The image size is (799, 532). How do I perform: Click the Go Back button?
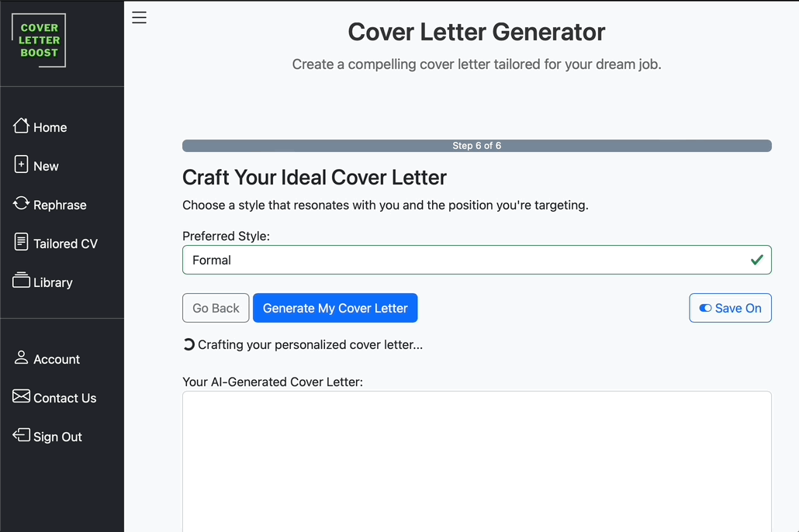point(216,308)
